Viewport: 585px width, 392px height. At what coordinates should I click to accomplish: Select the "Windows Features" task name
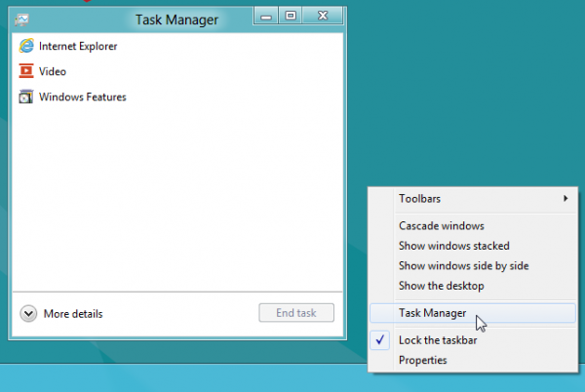(83, 97)
